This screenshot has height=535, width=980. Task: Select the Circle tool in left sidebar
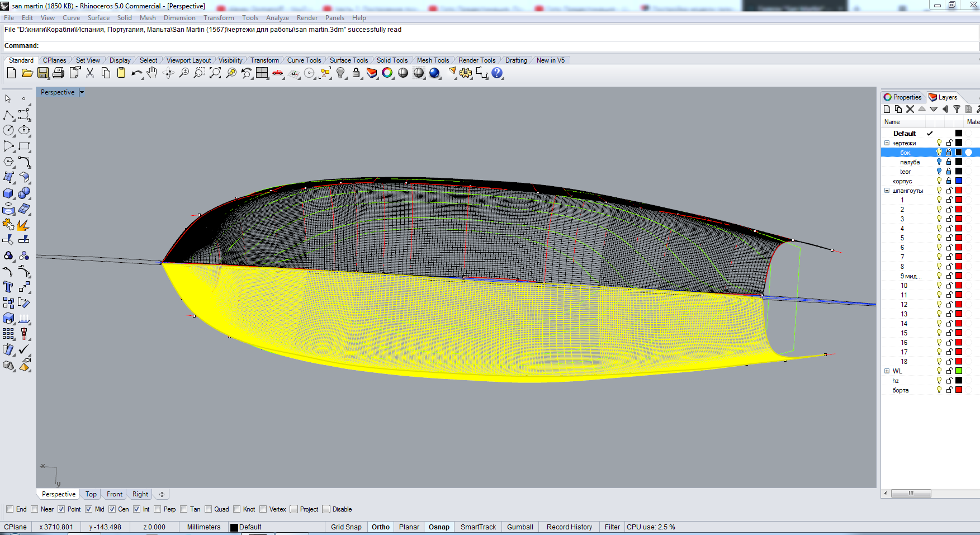click(x=8, y=130)
